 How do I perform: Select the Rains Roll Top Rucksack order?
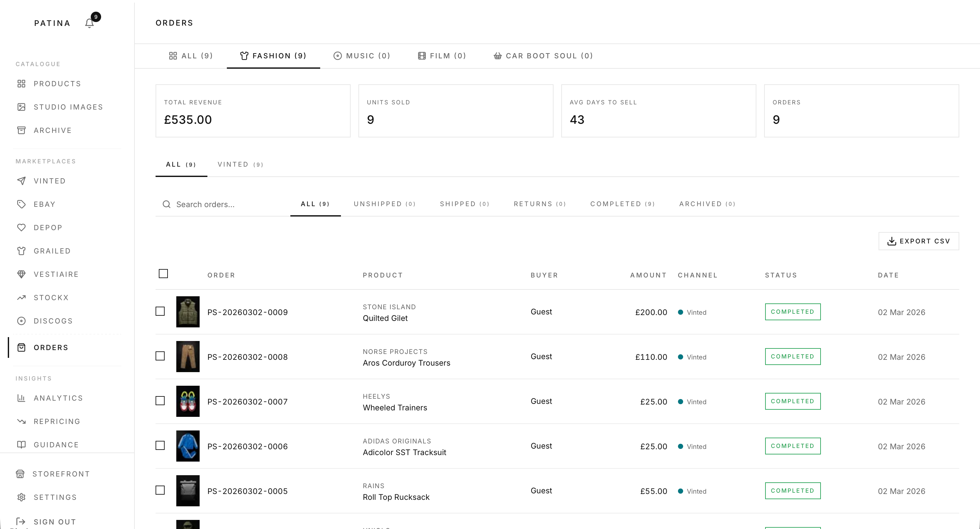pyautogui.click(x=160, y=490)
